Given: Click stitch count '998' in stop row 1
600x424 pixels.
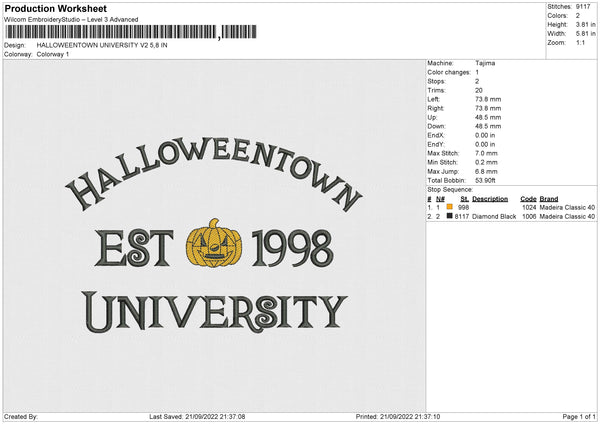Looking at the screenshot, I should [463, 207].
